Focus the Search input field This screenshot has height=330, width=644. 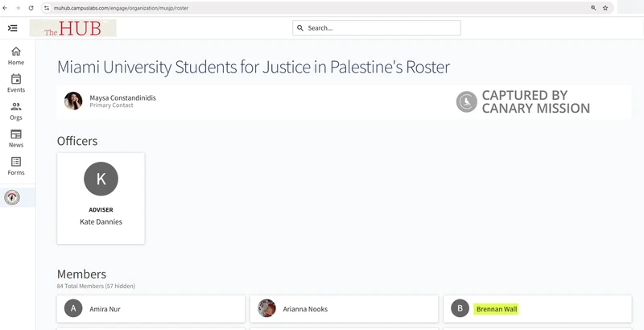coord(376,28)
